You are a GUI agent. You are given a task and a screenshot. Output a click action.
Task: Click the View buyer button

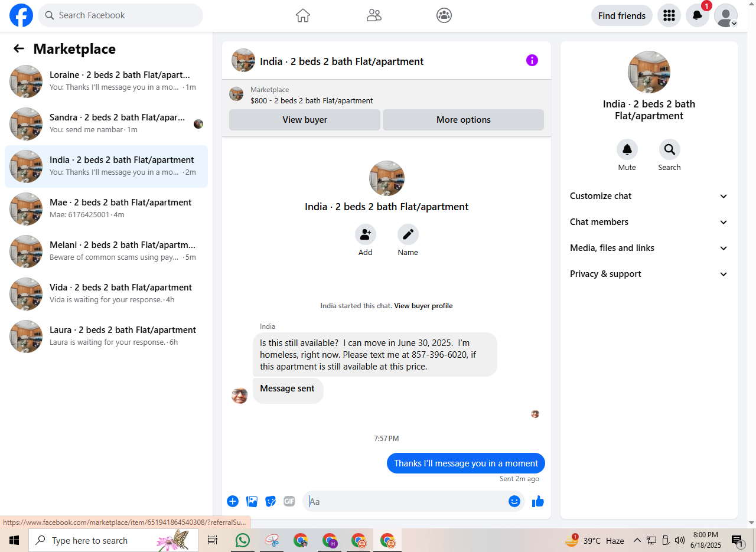[x=305, y=120]
